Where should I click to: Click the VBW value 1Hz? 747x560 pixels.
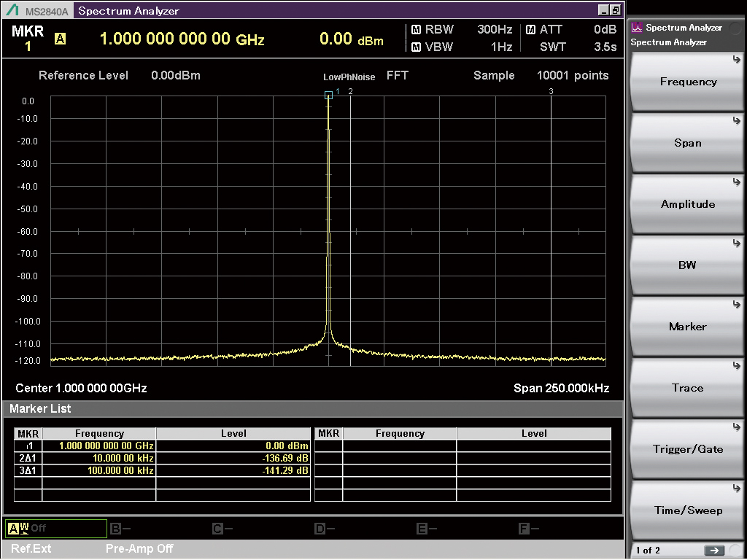point(501,47)
